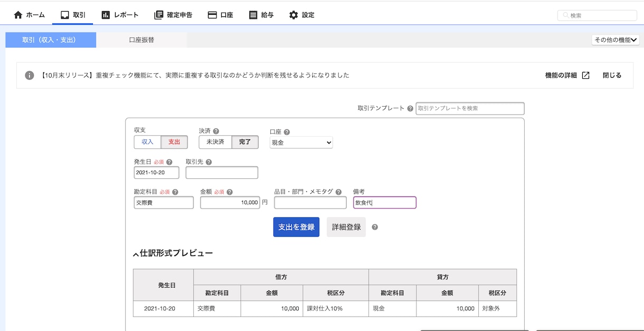644x331 pixels.
Task: Click the 確定申告 document icon
Action: point(159,15)
